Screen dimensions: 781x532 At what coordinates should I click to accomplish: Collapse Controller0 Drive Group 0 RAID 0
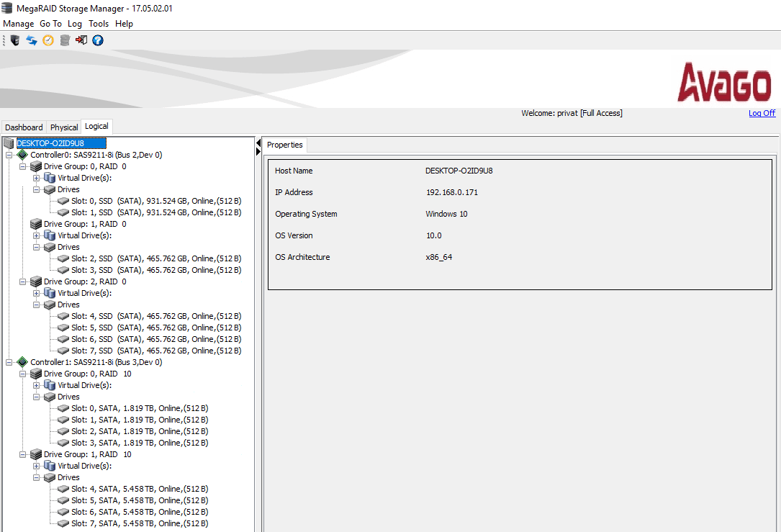pyautogui.click(x=22, y=166)
